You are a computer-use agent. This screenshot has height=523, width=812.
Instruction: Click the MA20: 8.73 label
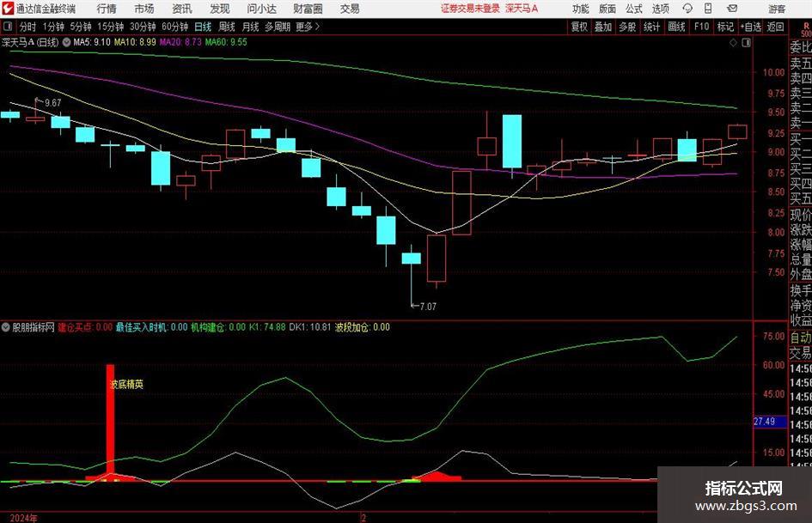coord(180,42)
